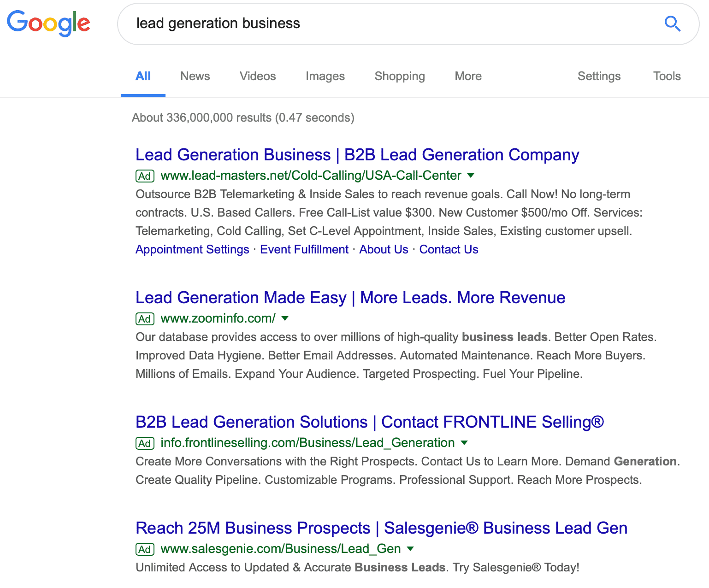This screenshot has width=709, height=588.
Task: Click the www.zoominfo.com/ URL text
Action: (x=218, y=318)
